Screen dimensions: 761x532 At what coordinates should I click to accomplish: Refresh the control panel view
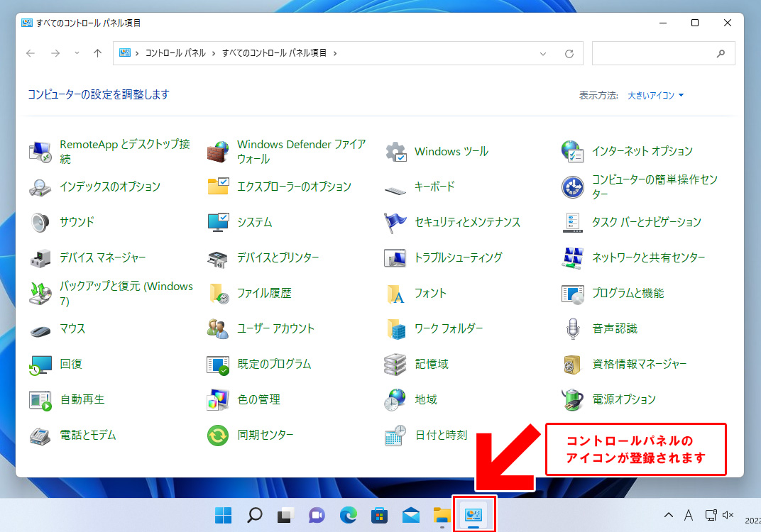(x=569, y=54)
